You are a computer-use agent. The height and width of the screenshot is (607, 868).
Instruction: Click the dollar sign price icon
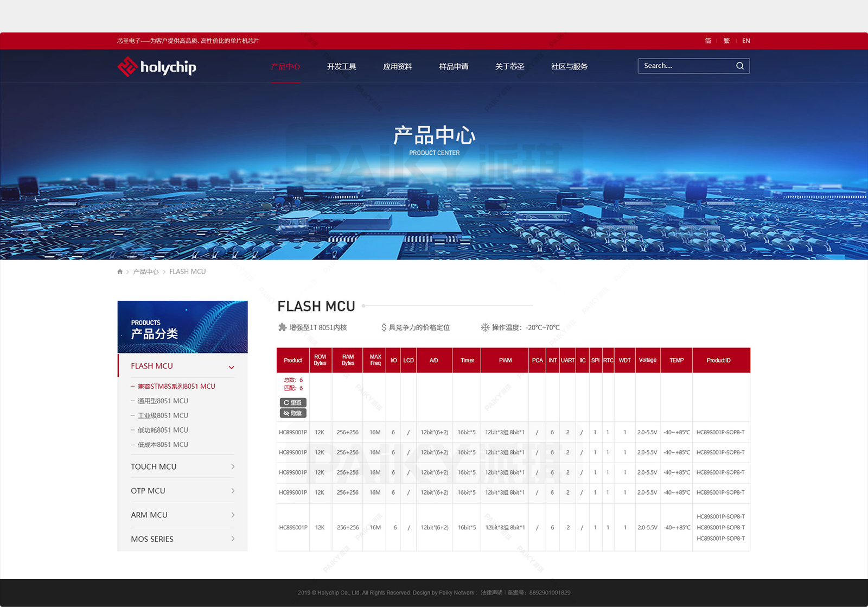pos(384,327)
